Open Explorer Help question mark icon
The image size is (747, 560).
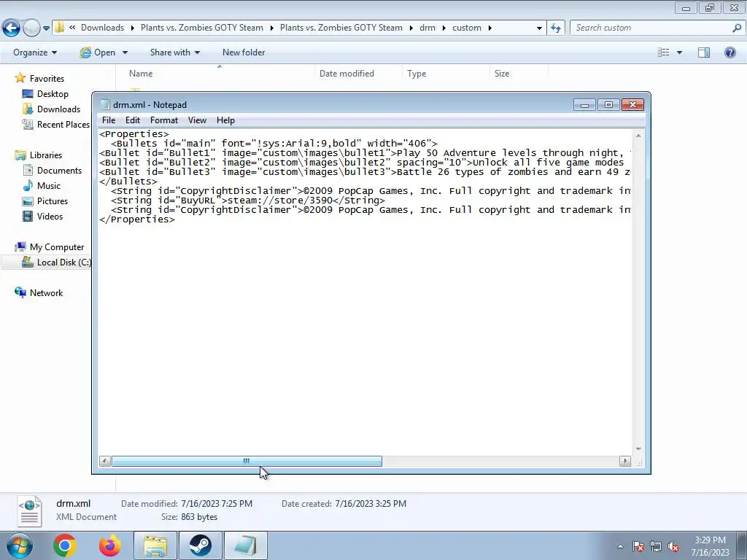729,52
